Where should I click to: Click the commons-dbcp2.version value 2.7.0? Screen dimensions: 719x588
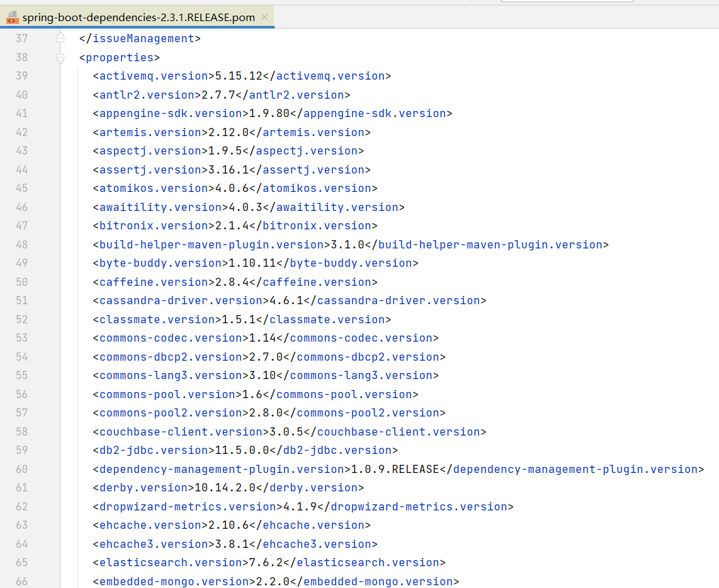pyautogui.click(x=266, y=357)
